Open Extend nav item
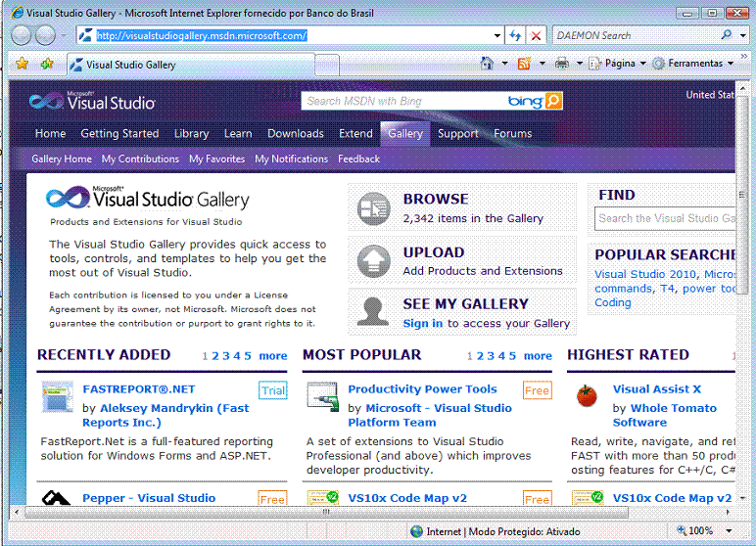756x546 pixels. coord(355,133)
